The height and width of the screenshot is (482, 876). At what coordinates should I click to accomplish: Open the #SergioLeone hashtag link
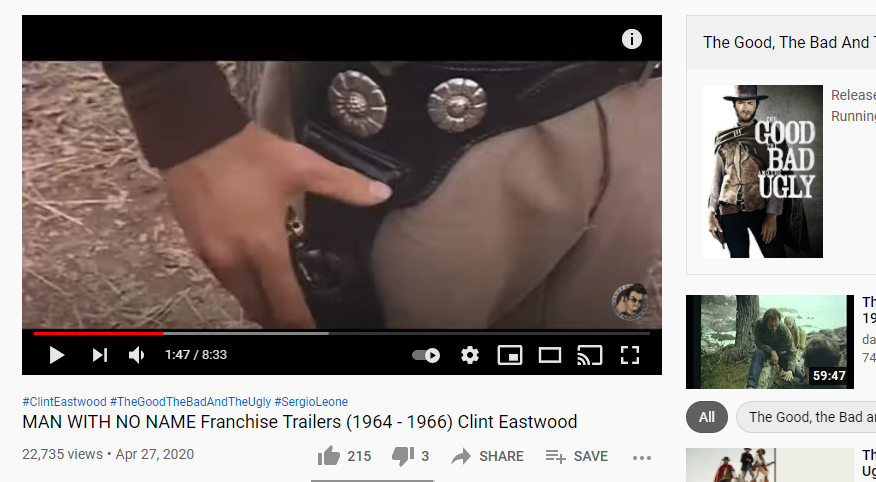tap(311, 402)
